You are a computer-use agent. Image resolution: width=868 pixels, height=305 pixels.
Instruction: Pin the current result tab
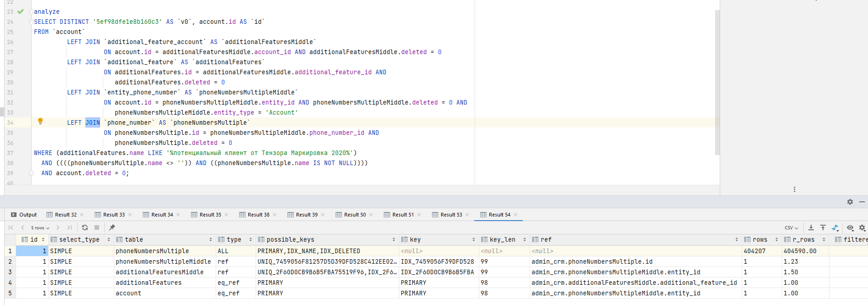112,227
